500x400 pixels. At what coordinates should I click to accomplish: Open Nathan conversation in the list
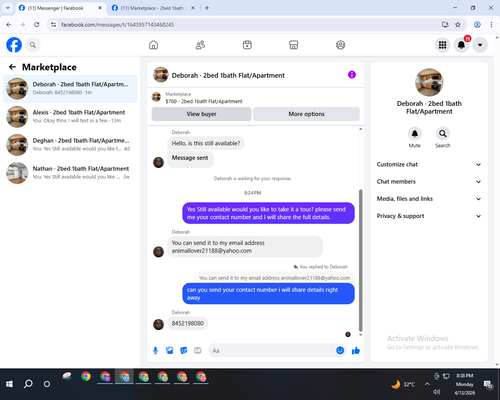[x=70, y=173]
